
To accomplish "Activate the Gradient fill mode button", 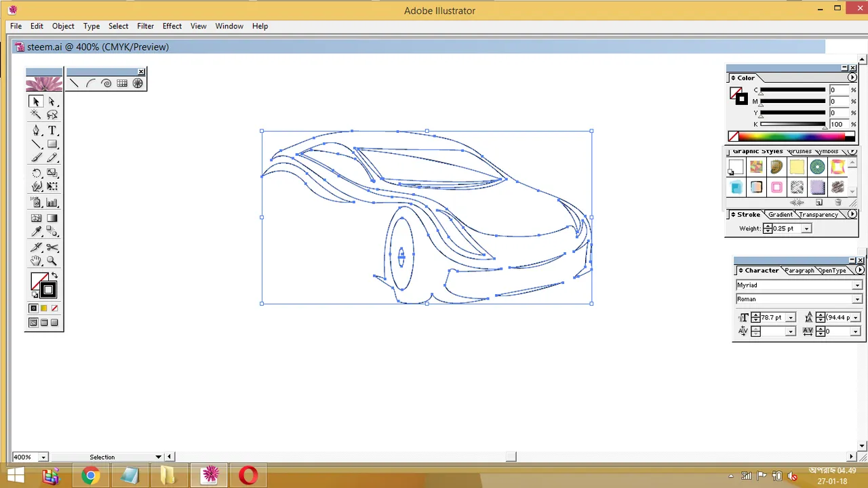I will tap(44, 308).
